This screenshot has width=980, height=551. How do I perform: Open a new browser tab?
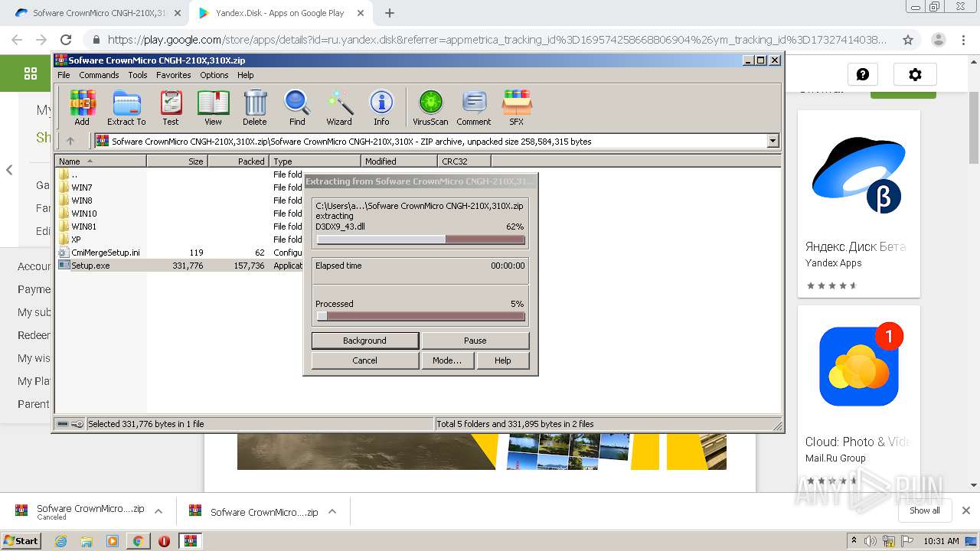click(x=390, y=13)
